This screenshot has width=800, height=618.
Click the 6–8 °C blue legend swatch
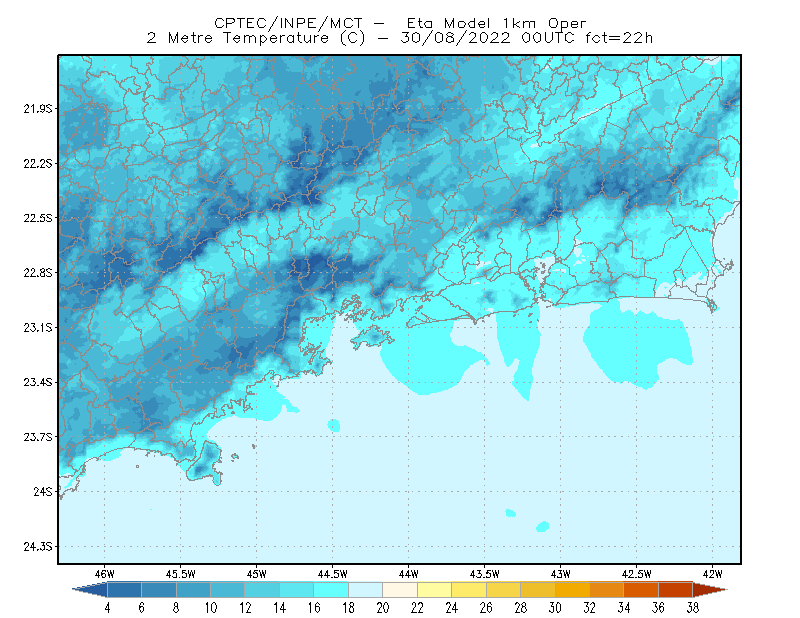159,590
